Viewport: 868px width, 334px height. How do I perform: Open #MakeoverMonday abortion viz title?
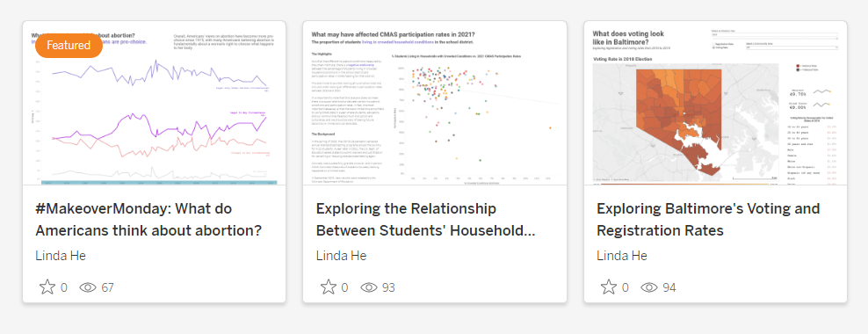(x=148, y=220)
